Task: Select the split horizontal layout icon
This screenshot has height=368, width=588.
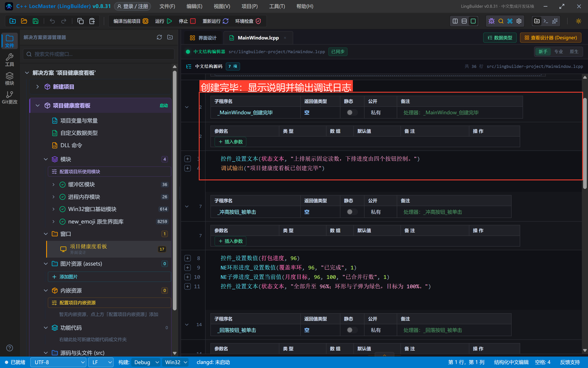Action: point(464,21)
